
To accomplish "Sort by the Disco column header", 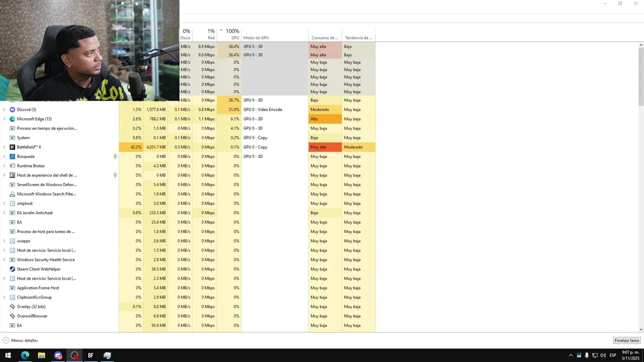I will coord(186,34).
